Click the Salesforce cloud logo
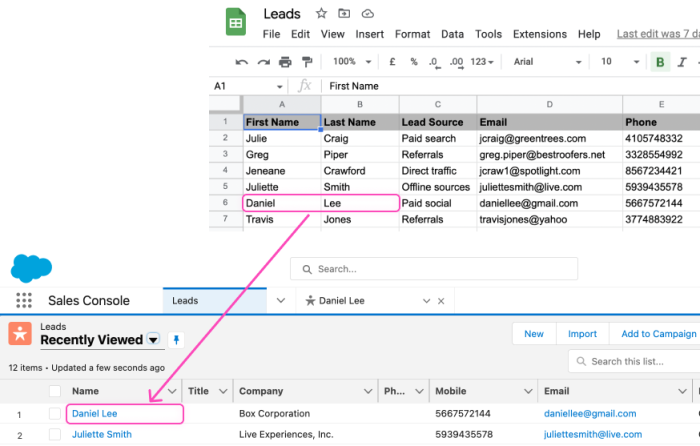Viewport: 700px width, 446px height. pos(31,268)
